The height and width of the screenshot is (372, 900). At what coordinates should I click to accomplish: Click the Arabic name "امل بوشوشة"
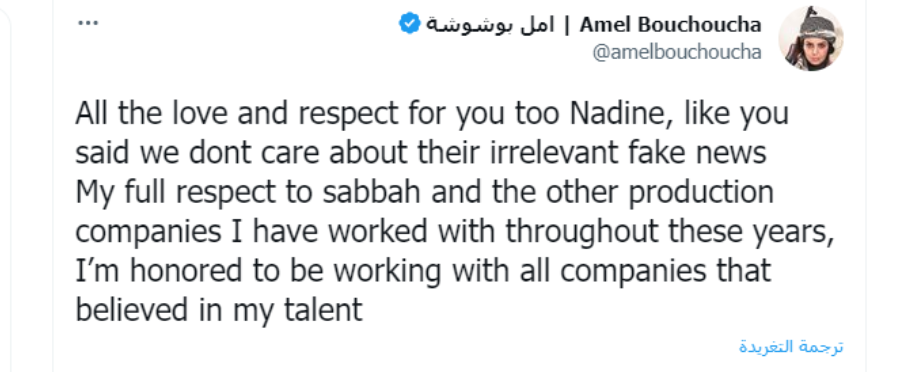tap(490, 25)
